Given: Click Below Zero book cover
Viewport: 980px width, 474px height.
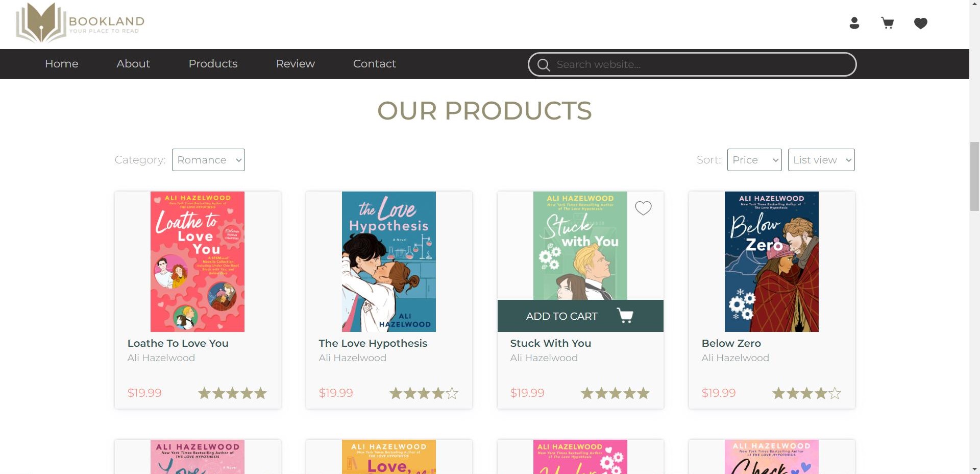Looking at the screenshot, I should (x=772, y=262).
